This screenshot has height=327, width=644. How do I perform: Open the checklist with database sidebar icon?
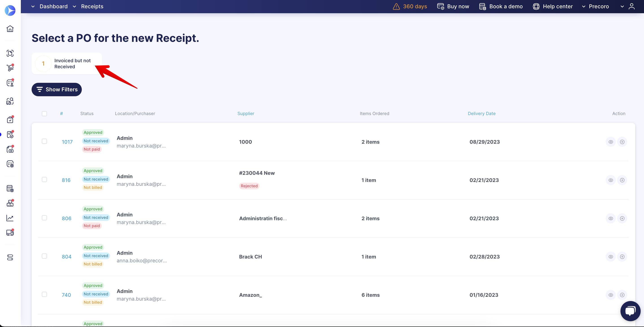(10, 164)
